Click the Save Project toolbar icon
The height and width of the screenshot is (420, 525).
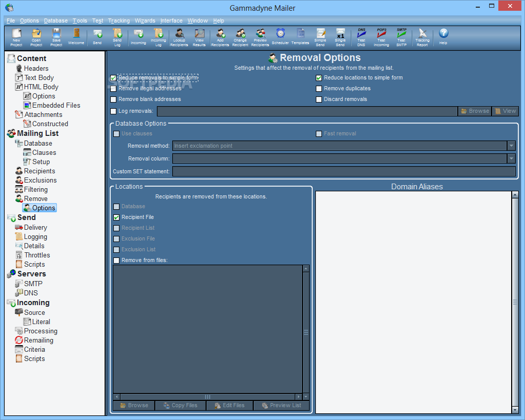click(56, 37)
